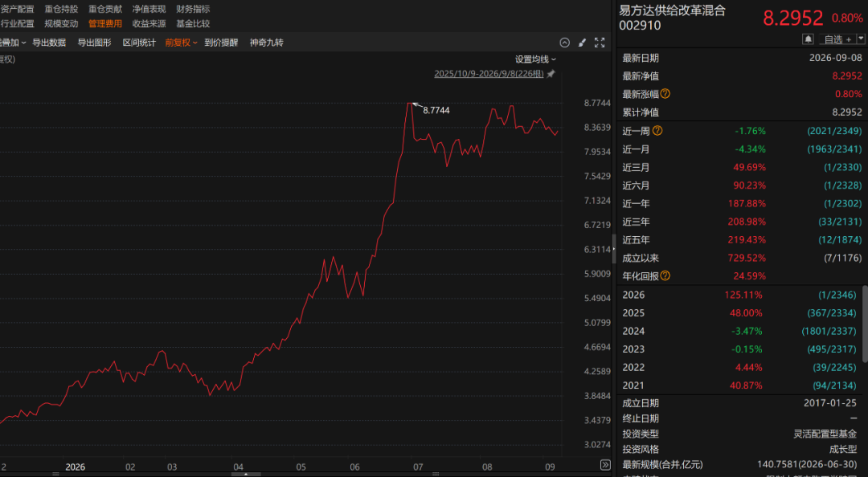Click the 2024 yearly return -3.47%
Screen dimensions: 868x477
click(747, 331)
